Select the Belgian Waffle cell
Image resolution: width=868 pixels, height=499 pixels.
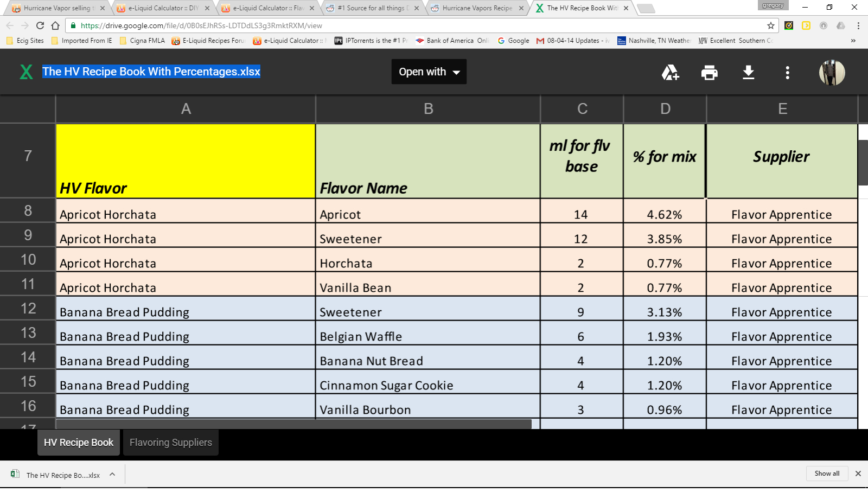click(x=428, y=333)
